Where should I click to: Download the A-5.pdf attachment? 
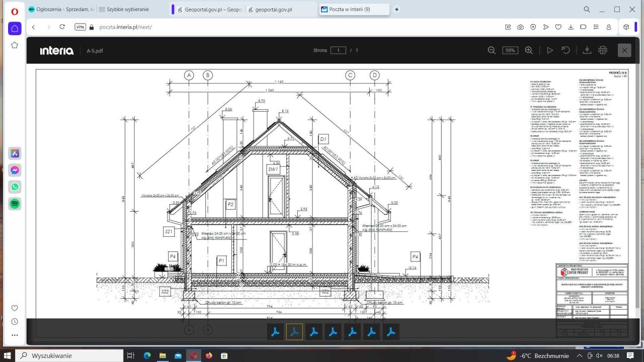pyautogui.click(x=587, y=50)
